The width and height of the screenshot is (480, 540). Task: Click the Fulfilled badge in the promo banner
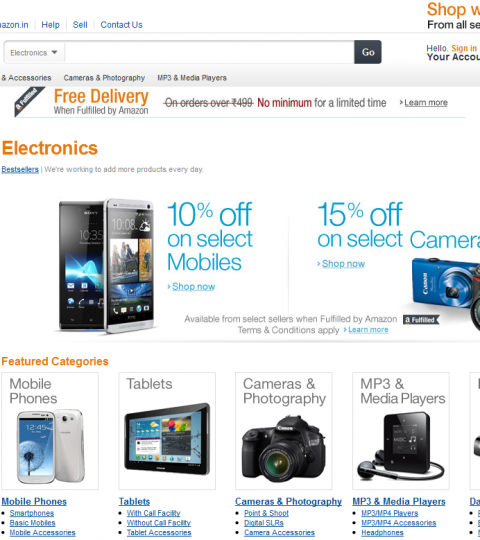coord(421,320)
